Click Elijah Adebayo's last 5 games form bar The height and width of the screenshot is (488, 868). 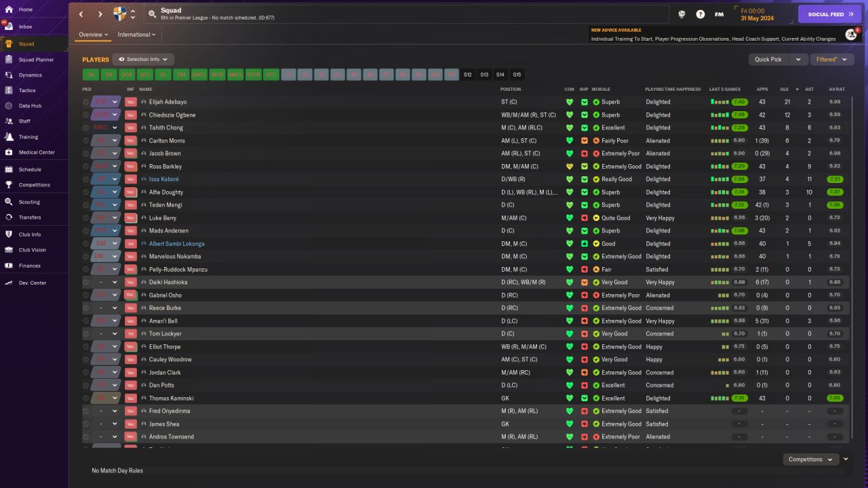(x=720, y=102)
